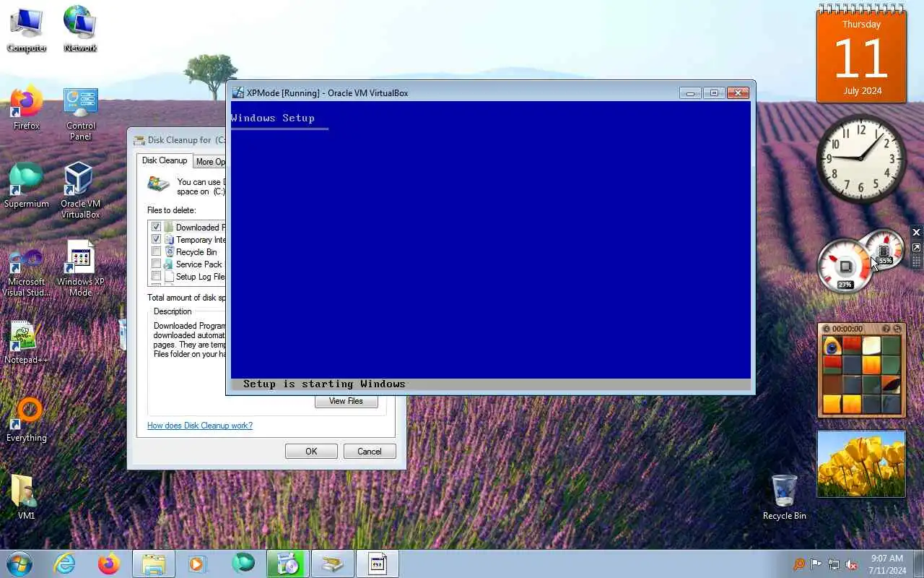Viewport: 924px width, 578px height.
Task: Select the Firefox desktop shortcut
Action: coord(27,108)
